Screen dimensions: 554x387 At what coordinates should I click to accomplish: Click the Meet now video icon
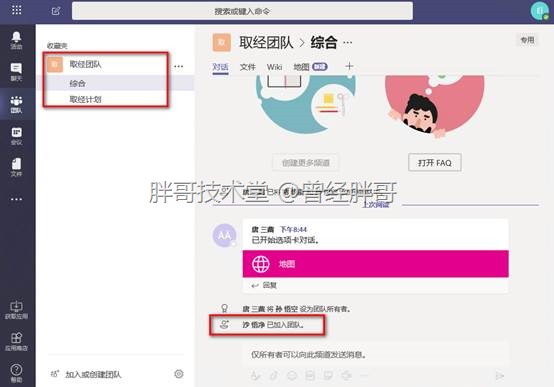(x=347, y=376)
